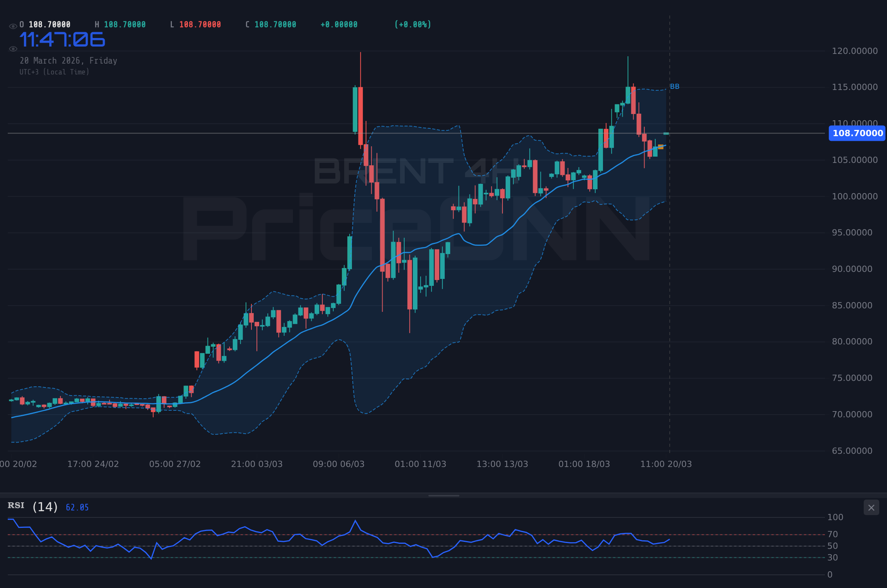
Task: Click the BB Bollinger Bands label
Action: coord(674,86)
